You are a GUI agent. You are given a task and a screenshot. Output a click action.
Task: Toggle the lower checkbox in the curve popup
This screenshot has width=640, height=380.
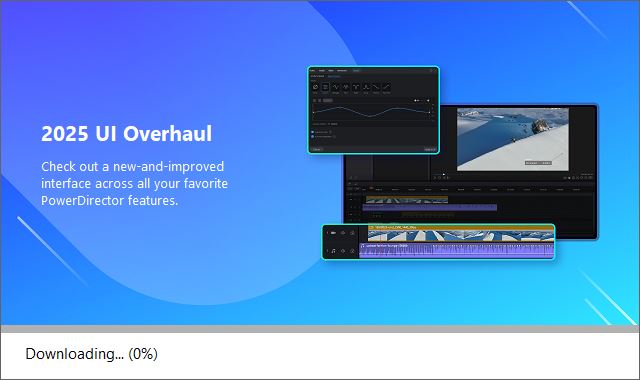pos(313,136)
